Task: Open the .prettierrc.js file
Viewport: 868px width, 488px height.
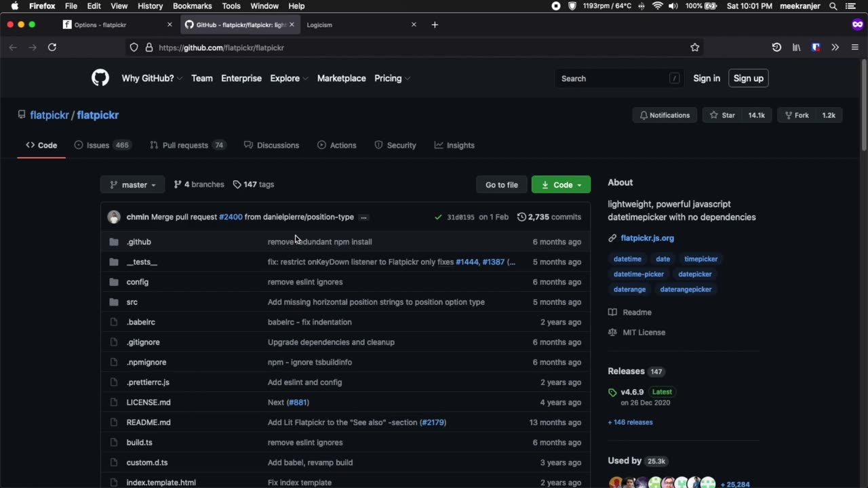Action: [x=148, y=382]
